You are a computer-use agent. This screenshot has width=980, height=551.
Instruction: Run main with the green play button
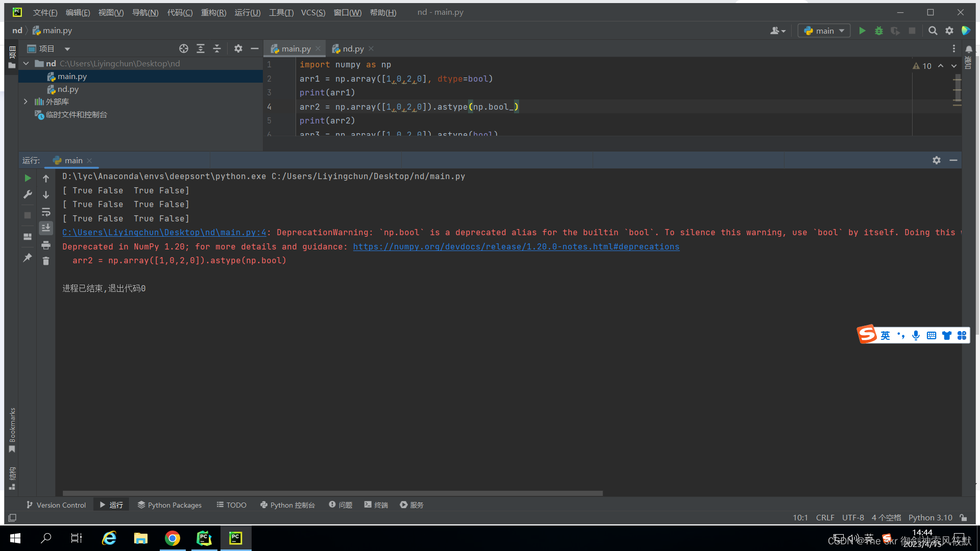pyautogui.click(x=862, y=31)
